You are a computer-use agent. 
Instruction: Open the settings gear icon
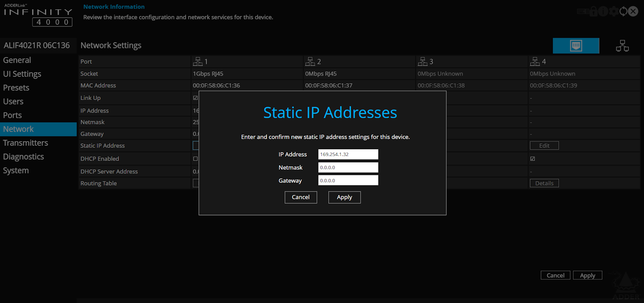click(x=613, y=11)
